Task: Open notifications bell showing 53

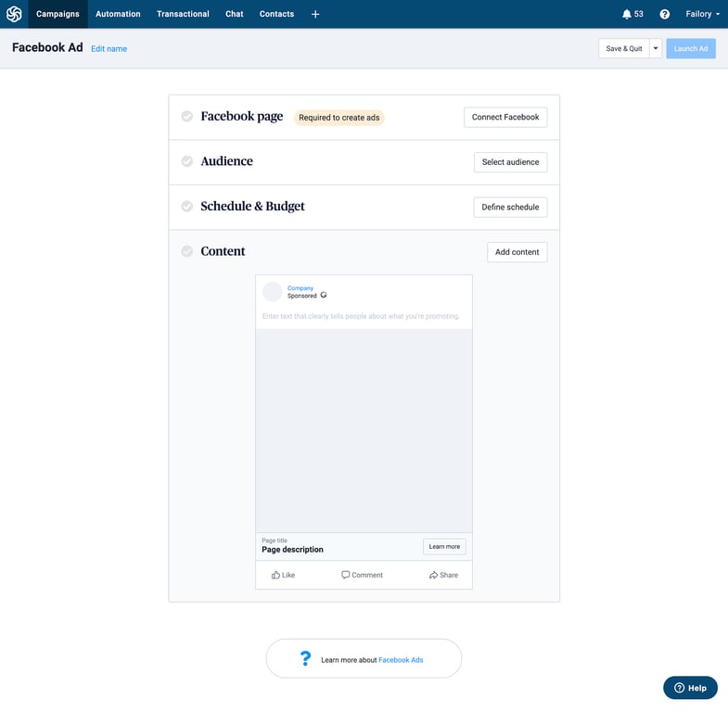Action: (632, 14)
